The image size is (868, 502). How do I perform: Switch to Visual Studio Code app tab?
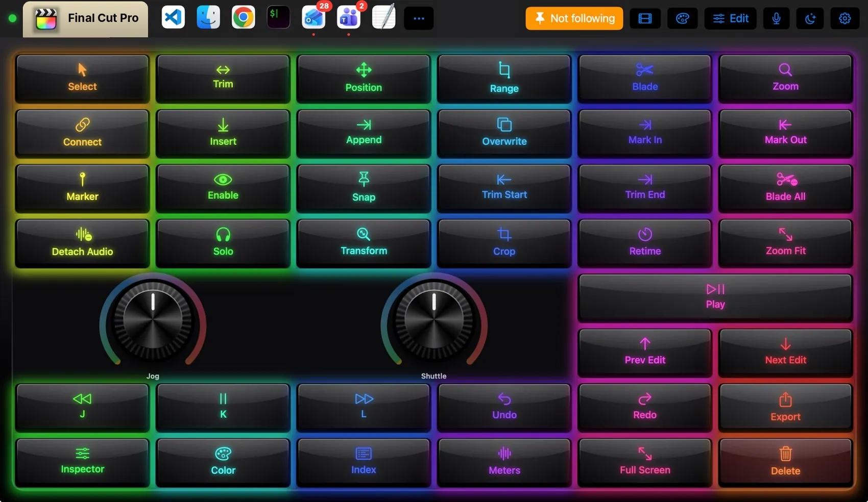pyautogui.click(x=173, y=17)
